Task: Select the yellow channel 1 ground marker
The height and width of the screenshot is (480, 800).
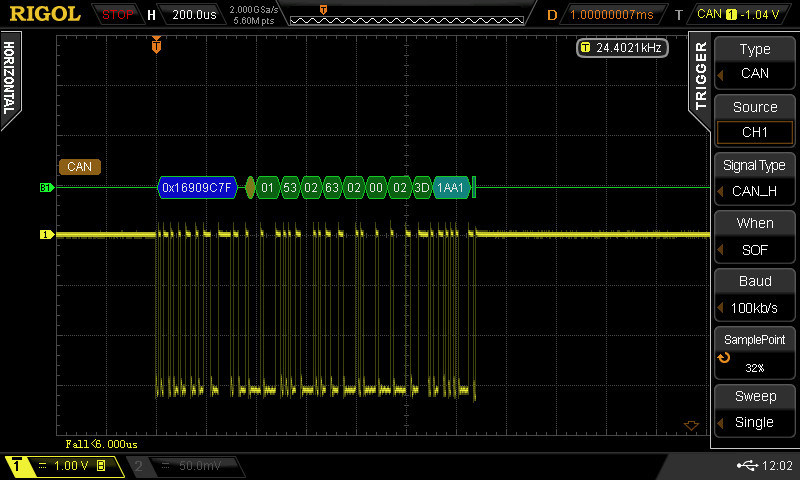Action: tap(45, 235)
